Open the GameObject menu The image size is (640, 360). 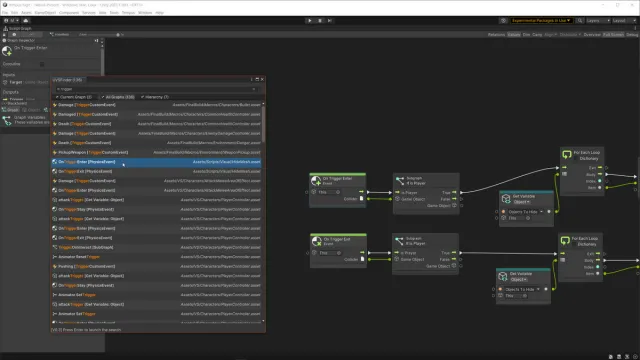(x=45, y=13)
